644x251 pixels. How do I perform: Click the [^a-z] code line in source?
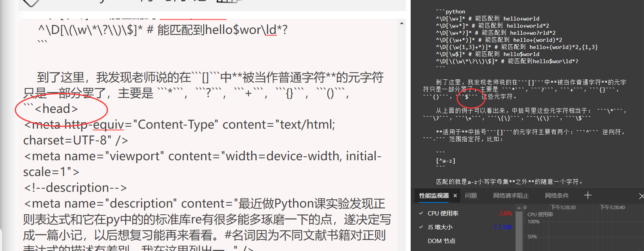pos(446,161)
